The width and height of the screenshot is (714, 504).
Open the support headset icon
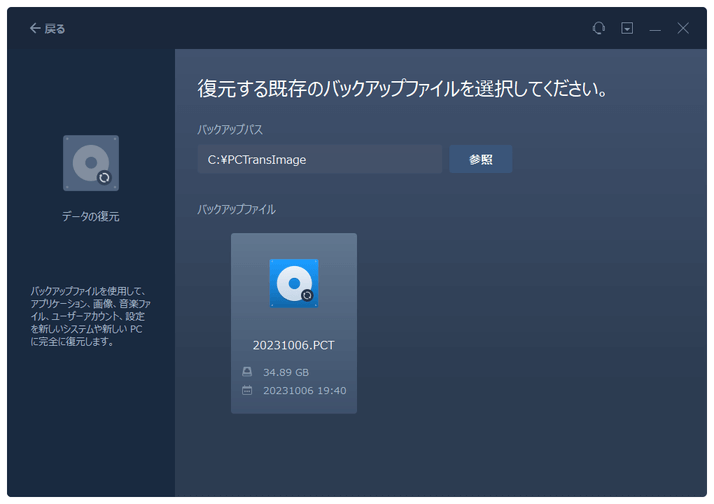pos(599,29)
